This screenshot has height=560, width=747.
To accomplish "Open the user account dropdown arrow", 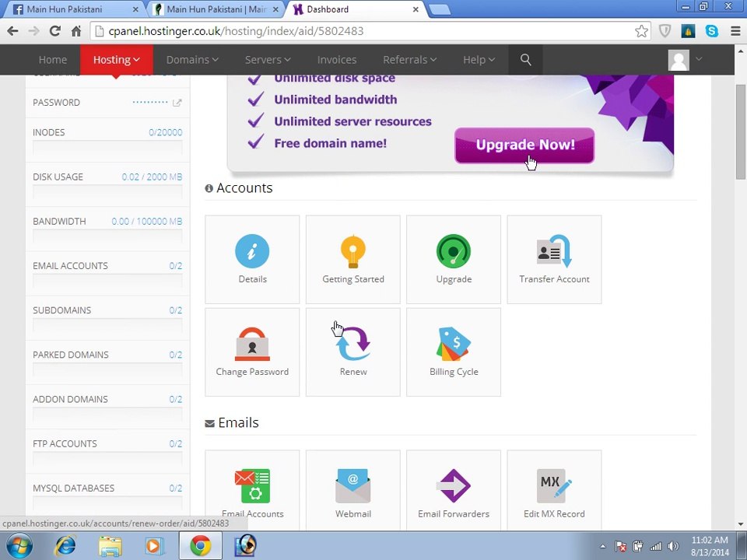I will [699, 59].
